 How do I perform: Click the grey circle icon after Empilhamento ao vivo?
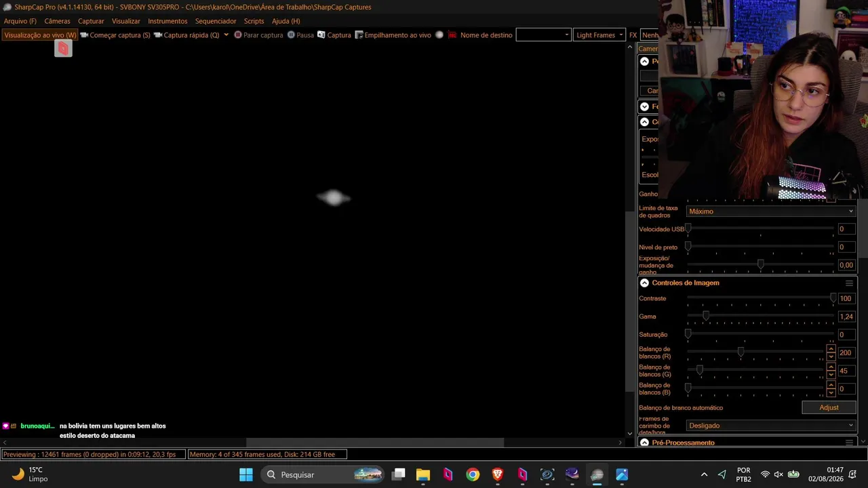tap(439, 35)
